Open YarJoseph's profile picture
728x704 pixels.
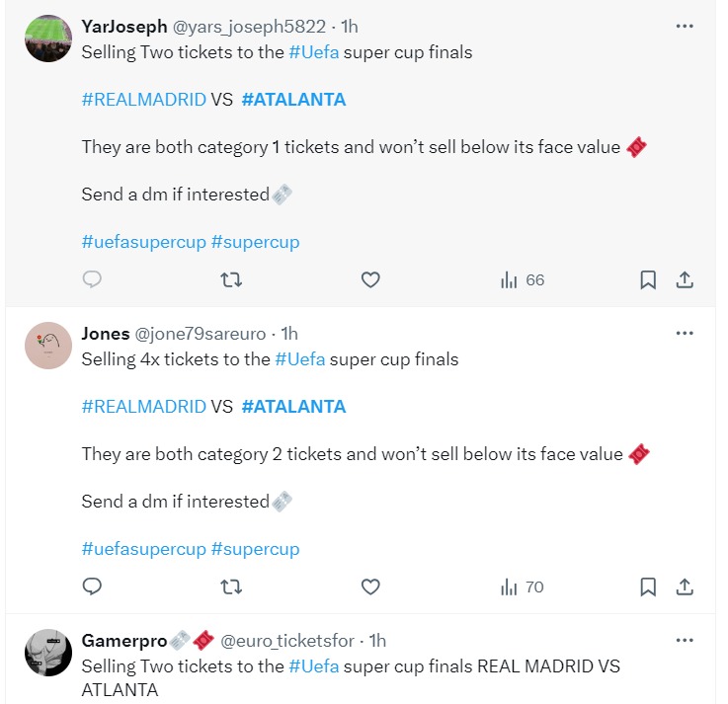tap(48, 39)
